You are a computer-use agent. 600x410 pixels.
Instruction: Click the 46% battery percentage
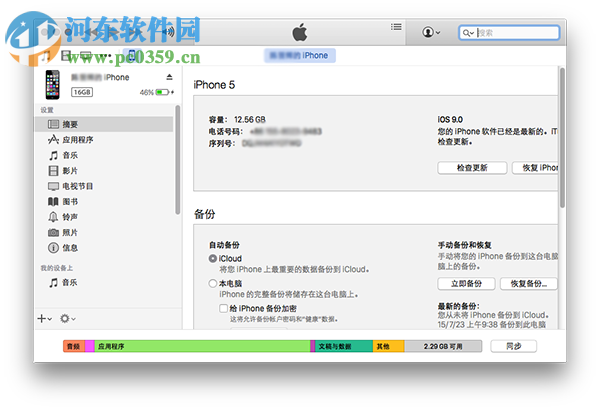tap(147, 92)
